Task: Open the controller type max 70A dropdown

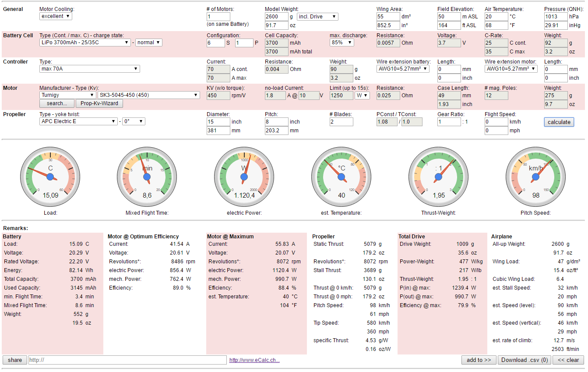Action: (89, 69)
